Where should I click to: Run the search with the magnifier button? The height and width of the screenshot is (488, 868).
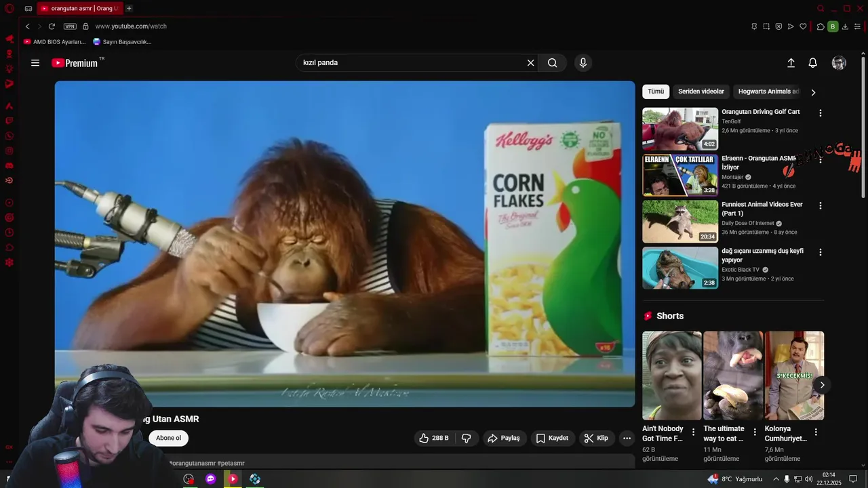tap(553, 63)
